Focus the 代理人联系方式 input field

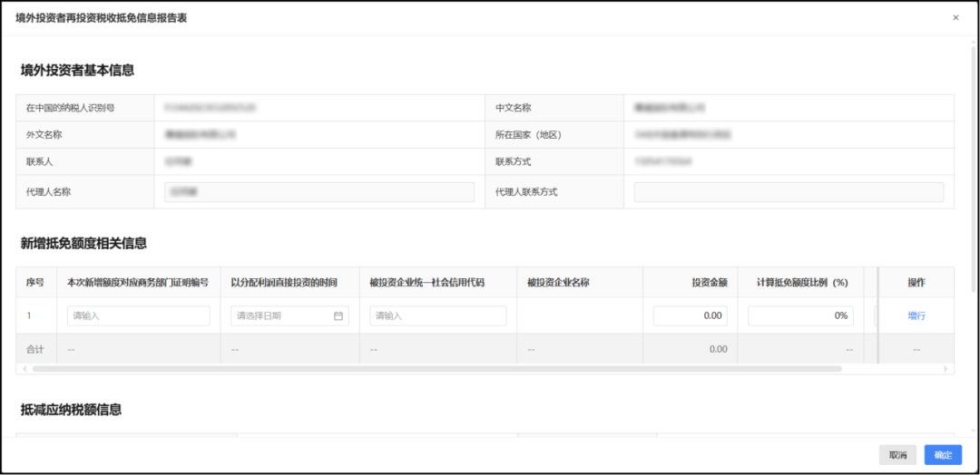789,192
